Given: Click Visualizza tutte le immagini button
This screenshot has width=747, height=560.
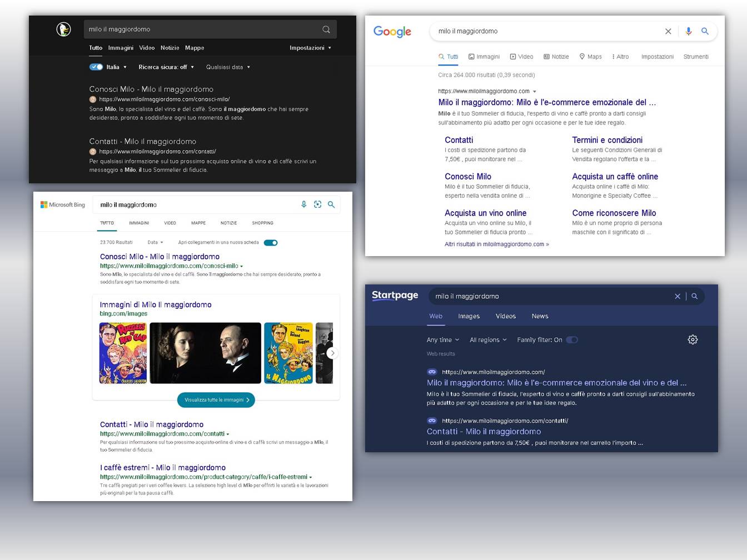Looking at the screenshot, I should [216, 400].
